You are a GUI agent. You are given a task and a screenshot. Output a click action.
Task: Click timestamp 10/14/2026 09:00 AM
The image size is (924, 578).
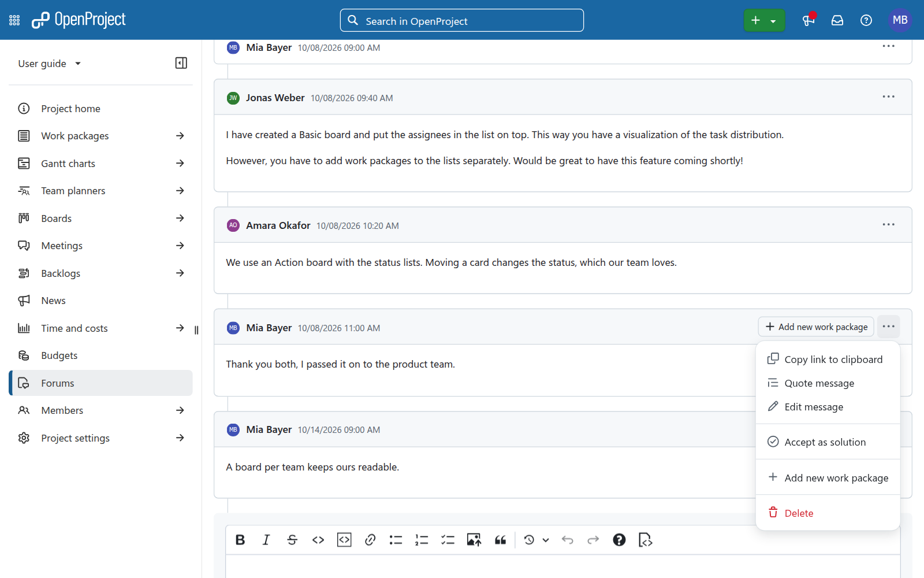point(339,430)
